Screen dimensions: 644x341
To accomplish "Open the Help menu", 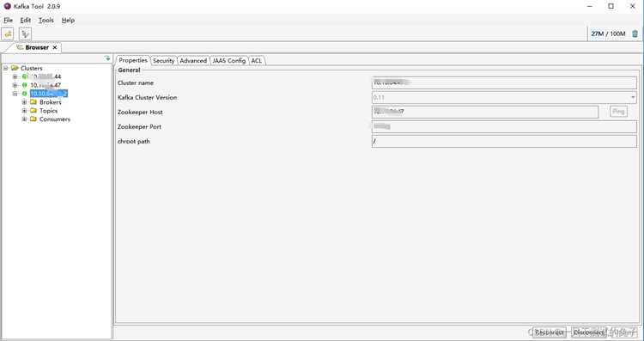I will (x=68, y=20).
